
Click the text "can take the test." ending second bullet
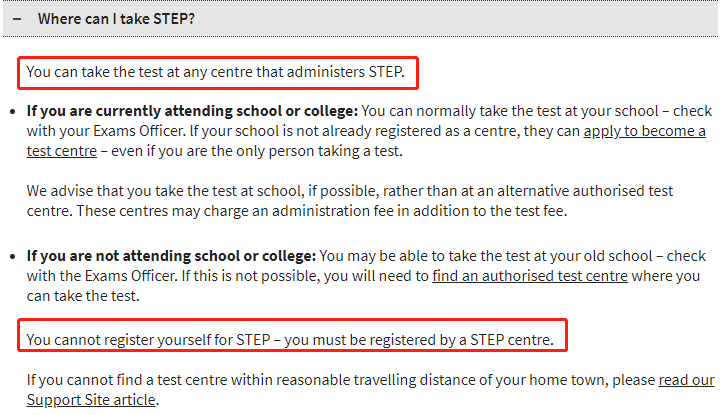[x=83, y=296]
